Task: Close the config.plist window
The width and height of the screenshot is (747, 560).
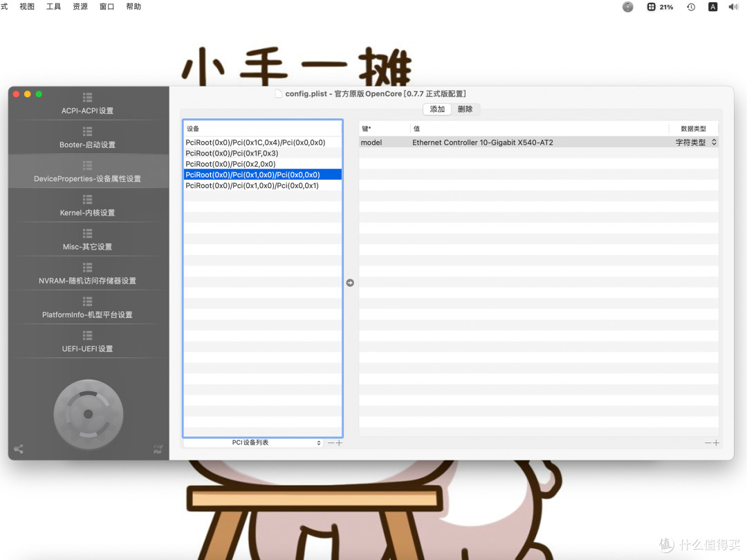Action: [x=16, y=94]
